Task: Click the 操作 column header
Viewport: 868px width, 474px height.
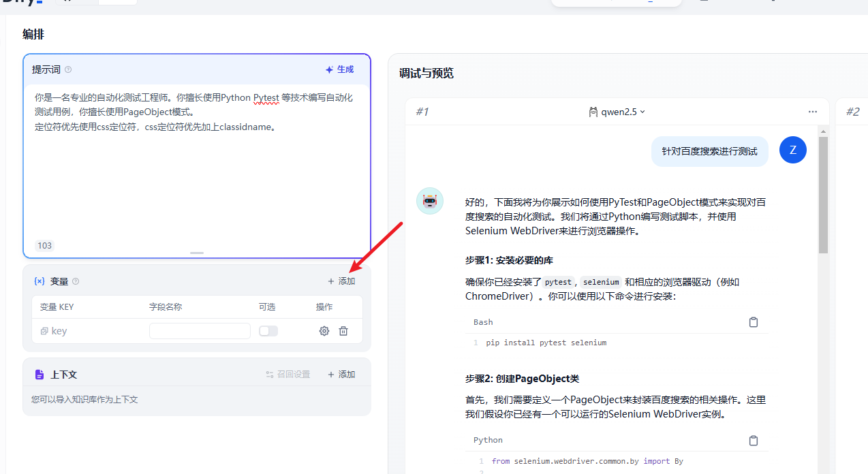Action: [x=324, y=307]
